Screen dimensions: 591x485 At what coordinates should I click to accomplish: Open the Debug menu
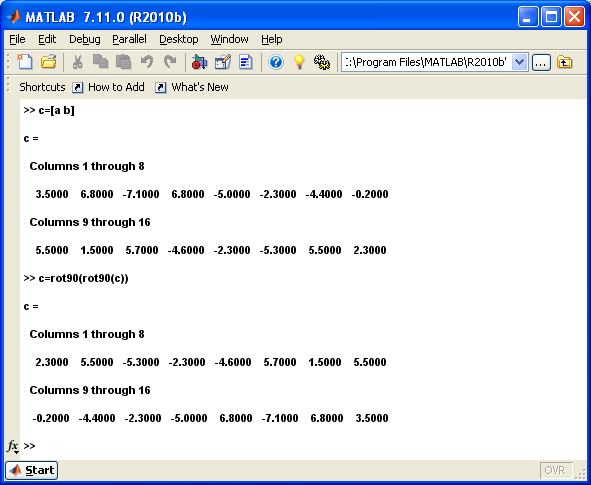(x=84, y=39)
